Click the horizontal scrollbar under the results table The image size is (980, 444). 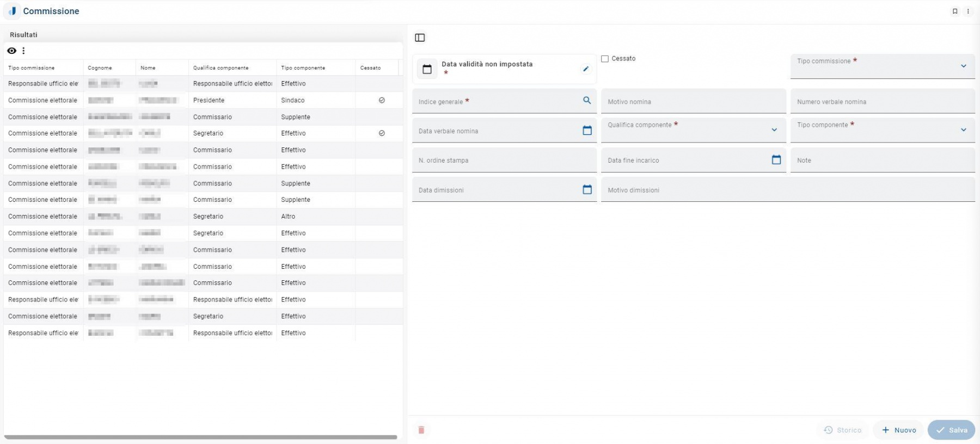click(x=200, y=437)
